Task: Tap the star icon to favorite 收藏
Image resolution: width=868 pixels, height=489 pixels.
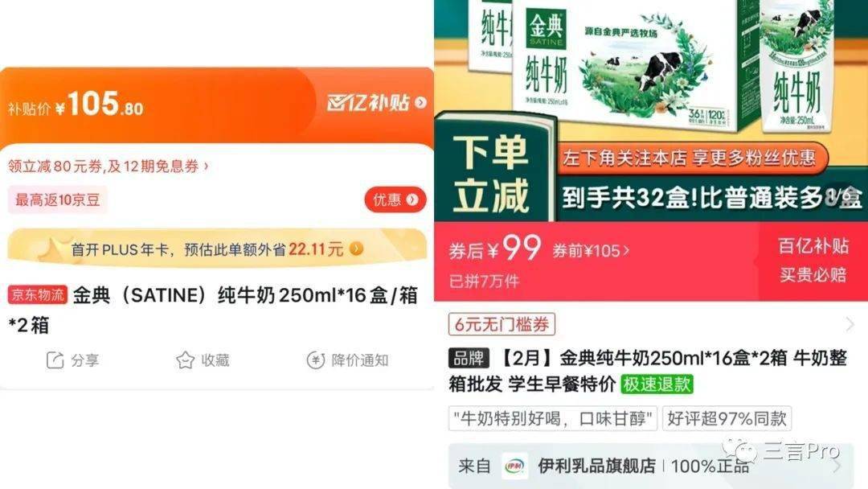Action: click(185, 360)
